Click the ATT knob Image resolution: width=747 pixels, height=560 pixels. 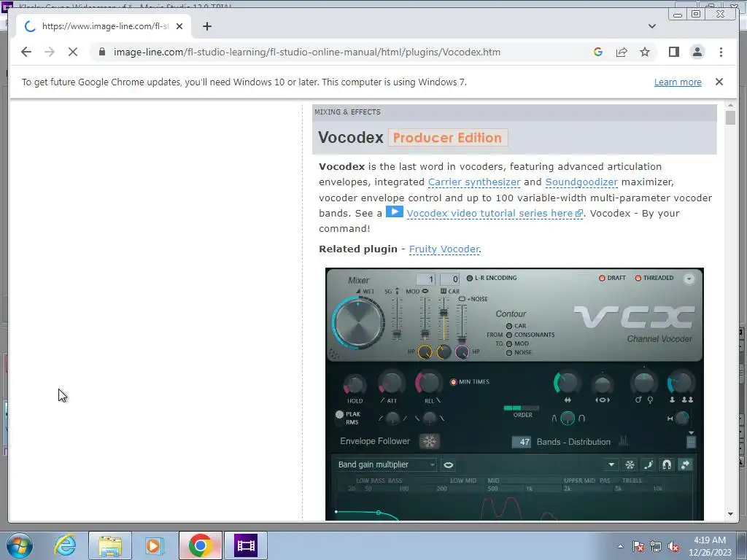[x=391, y=382]
